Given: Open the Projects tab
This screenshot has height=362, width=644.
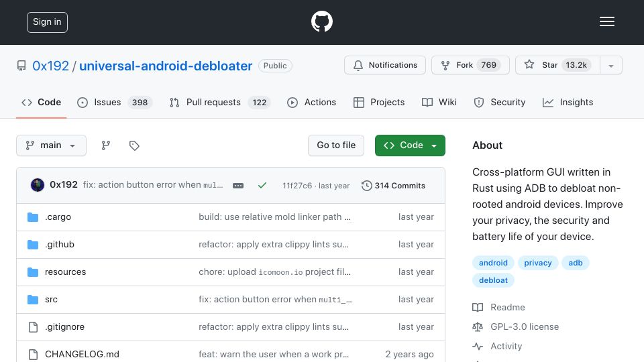Looking at the screenshot, I should [378, 102].
